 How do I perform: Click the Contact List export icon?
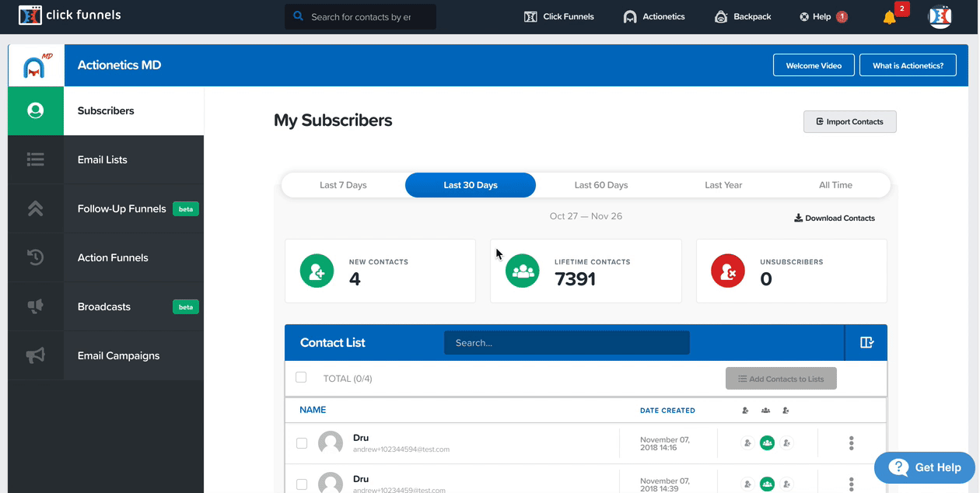[x=866, y=342]
